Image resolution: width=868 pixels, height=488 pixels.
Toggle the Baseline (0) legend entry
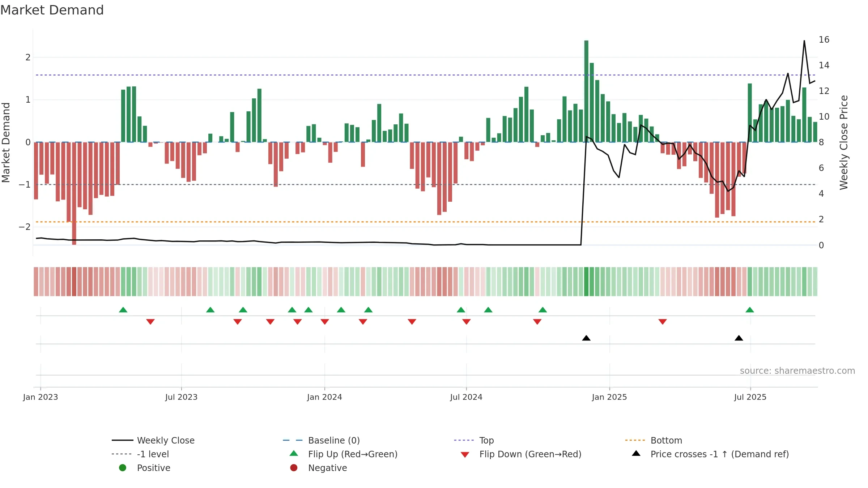pos(322,440)
